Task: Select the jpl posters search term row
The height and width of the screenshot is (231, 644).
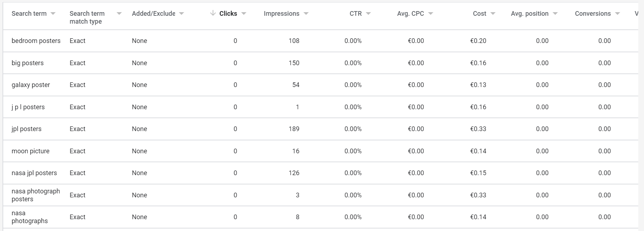Action: click(320, 129)
